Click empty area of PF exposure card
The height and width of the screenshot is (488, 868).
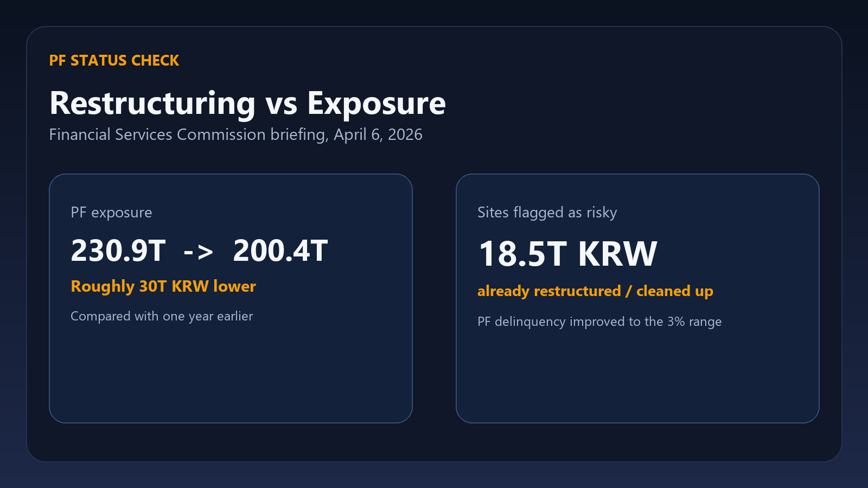[x=231, y=374]
